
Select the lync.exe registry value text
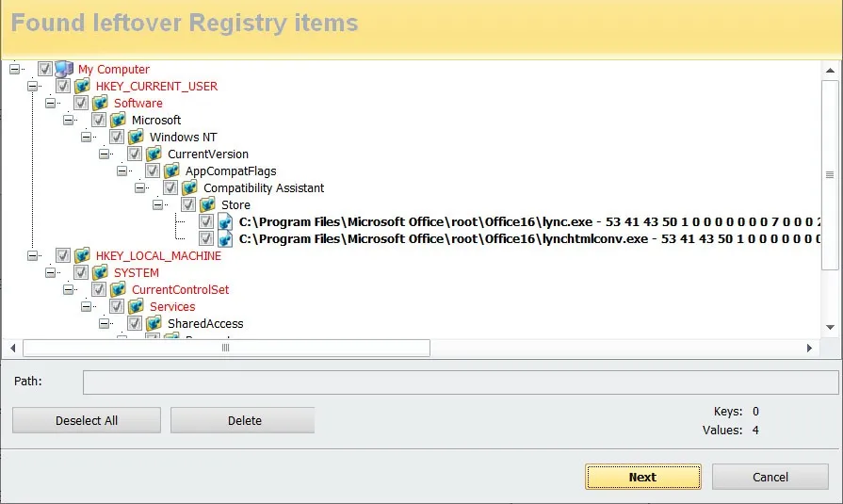click(529, 221)
